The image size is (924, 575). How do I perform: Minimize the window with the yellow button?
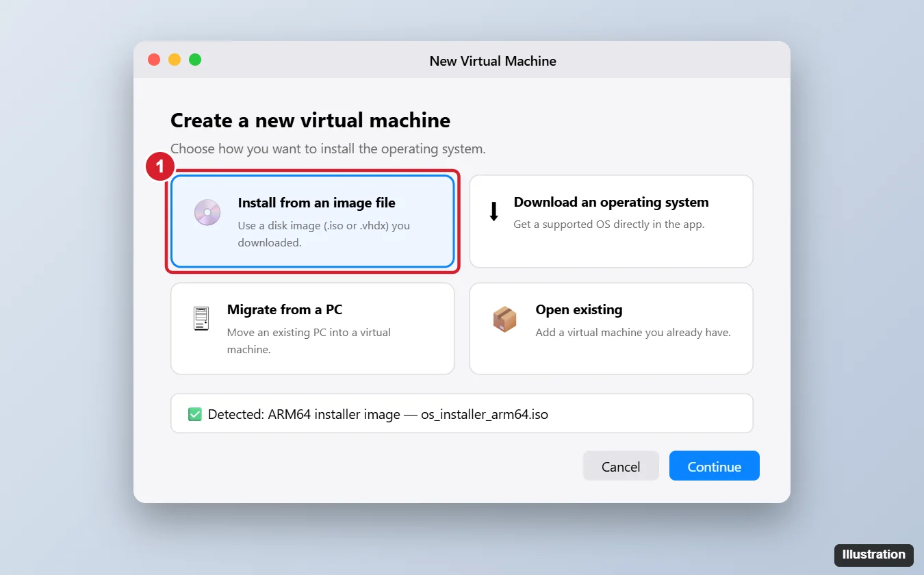tap(175, 60)
